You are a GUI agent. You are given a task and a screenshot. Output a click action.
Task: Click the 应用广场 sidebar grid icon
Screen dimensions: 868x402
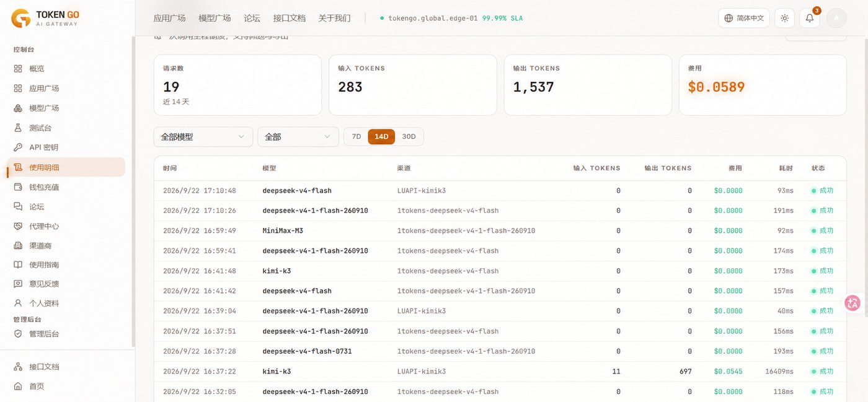coord(18,89)
